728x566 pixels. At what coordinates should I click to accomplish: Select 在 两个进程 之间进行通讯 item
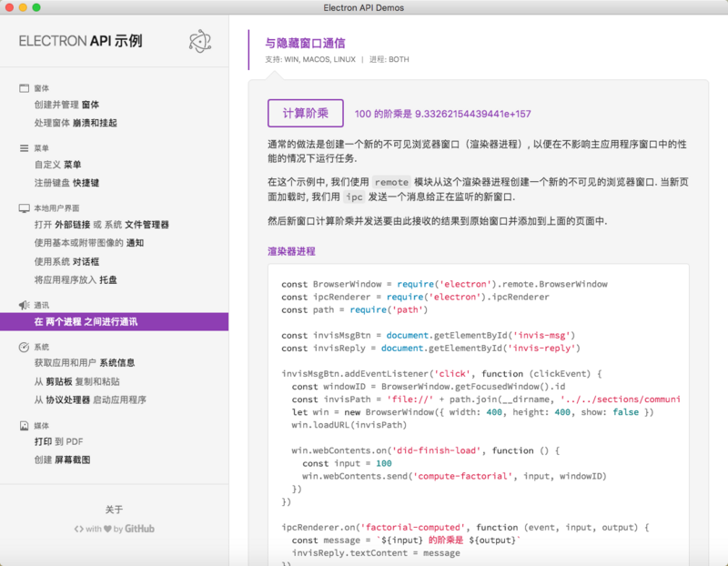[115, 322]
